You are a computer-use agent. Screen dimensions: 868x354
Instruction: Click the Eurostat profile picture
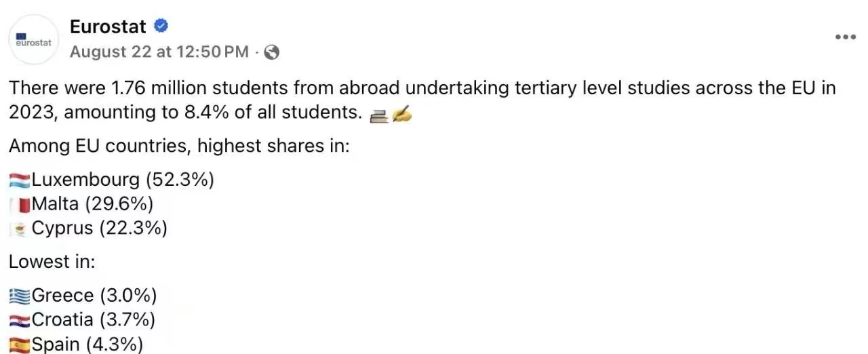click(34, 39)
